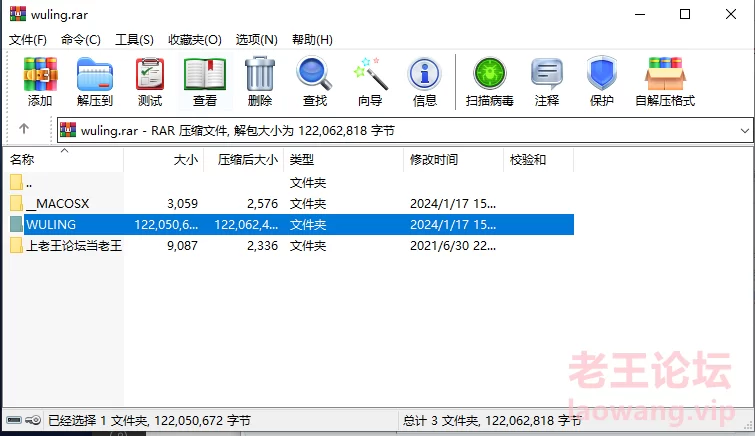
Task: Sort by Size (大小) column header
Action: click(164, 159)
